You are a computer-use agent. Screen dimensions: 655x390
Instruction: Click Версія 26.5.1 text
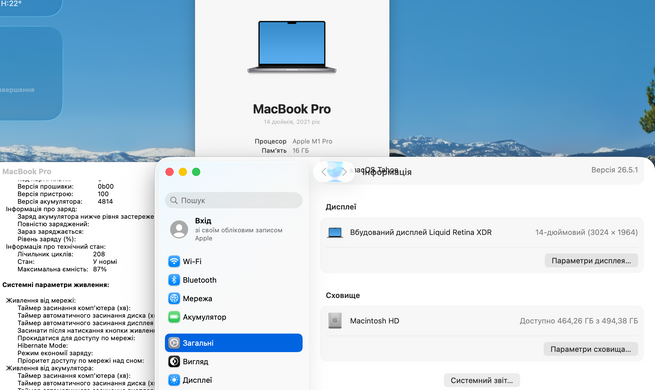[x=614, y=170]
